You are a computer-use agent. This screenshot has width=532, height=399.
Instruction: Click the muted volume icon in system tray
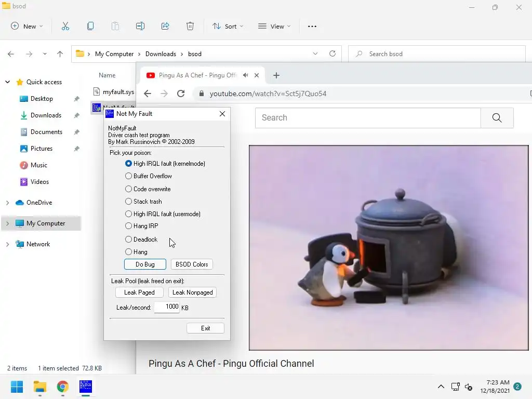pyautogui.click(x=469, y=387)
